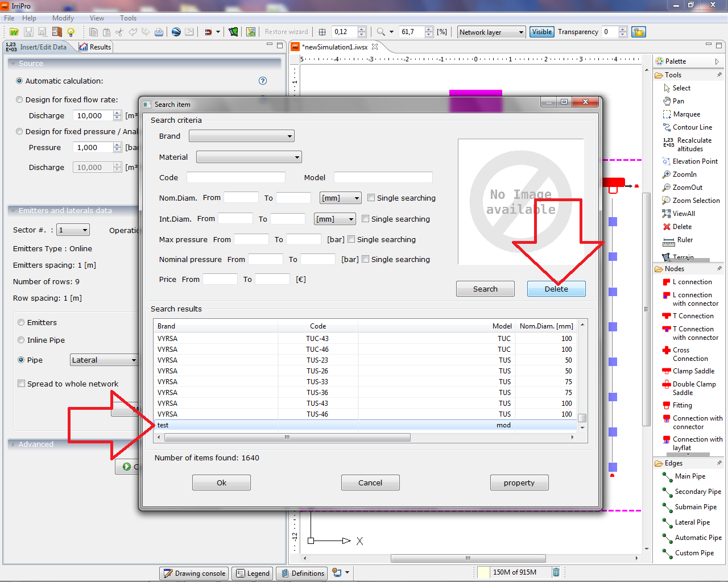Open the Brand dropdown
This screenshot has height=582, width=728.
click(242, 136)
